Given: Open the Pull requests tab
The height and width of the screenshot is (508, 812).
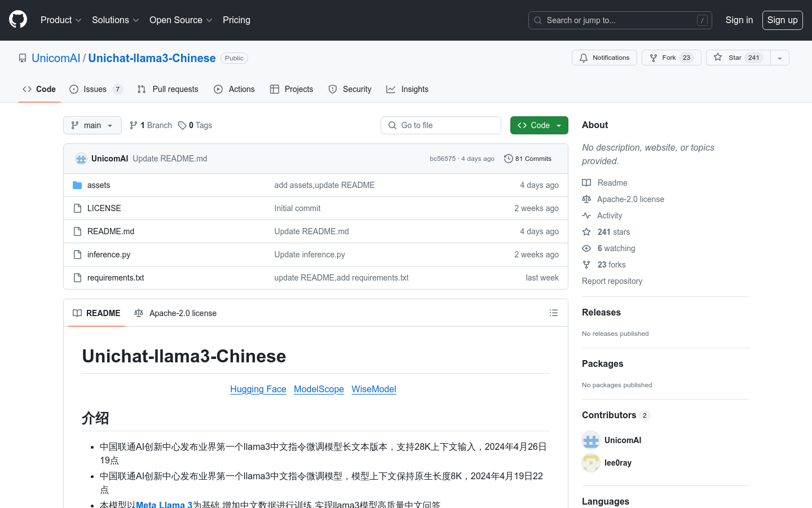Looking at the screenshot, I should click(x=167, y=89).
